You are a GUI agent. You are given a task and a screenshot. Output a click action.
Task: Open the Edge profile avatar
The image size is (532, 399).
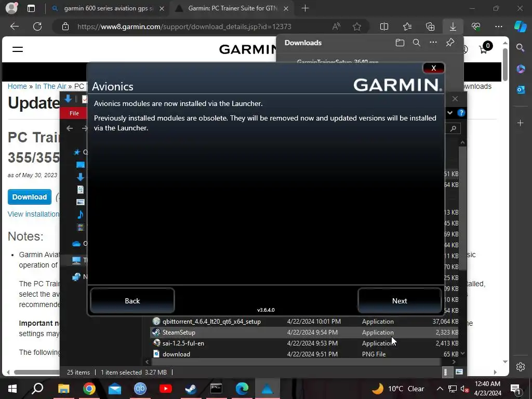pos(11,8)
